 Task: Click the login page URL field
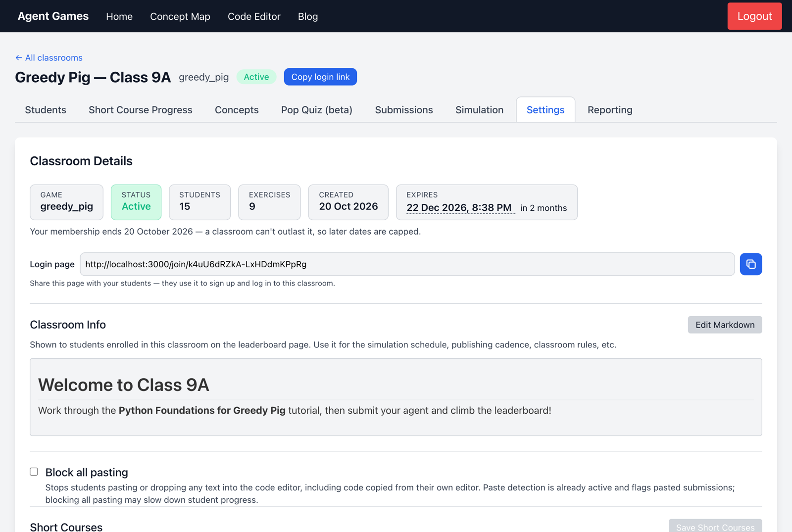pos(407,264)
